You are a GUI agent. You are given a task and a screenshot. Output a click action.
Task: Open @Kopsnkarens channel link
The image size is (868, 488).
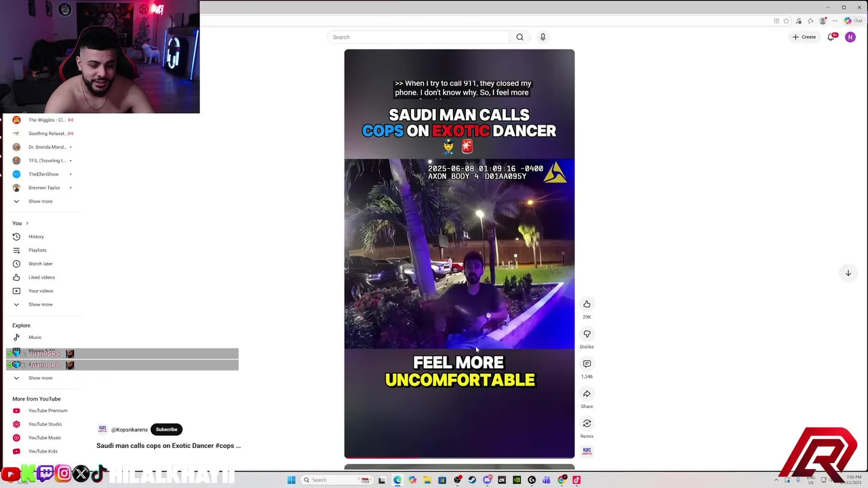pos(129,430)
